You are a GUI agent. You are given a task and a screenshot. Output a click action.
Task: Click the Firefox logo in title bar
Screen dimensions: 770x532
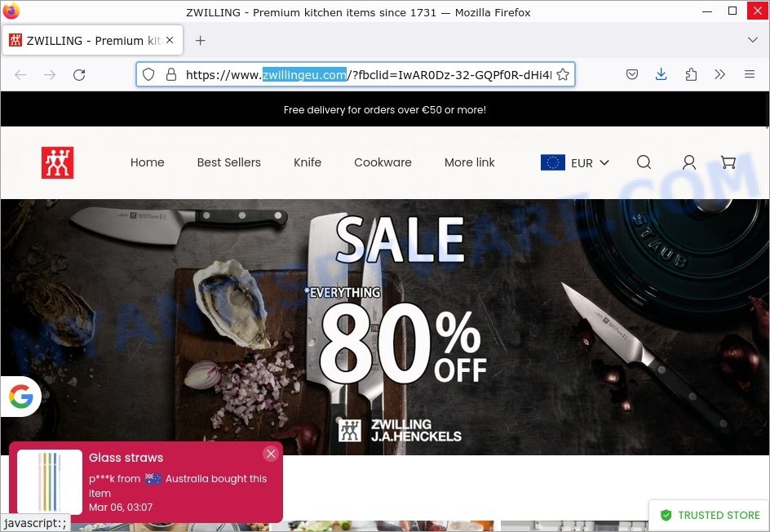[11, 11]
